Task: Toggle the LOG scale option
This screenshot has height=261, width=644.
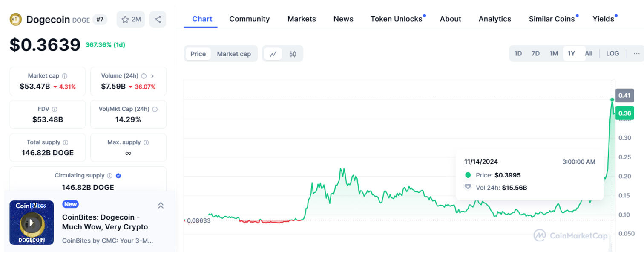Action: 612,53
